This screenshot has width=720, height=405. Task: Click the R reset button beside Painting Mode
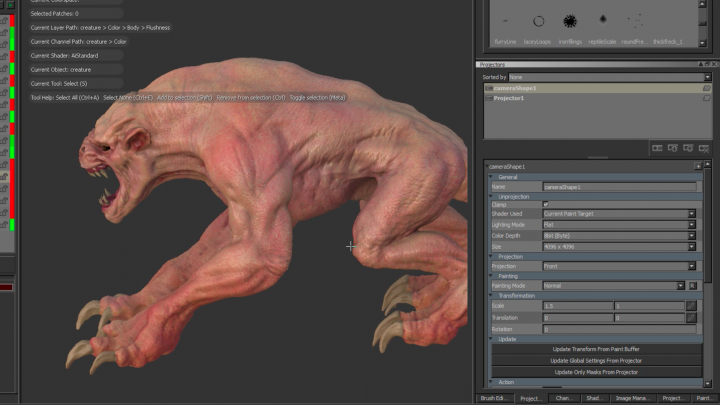pos(692,286)
